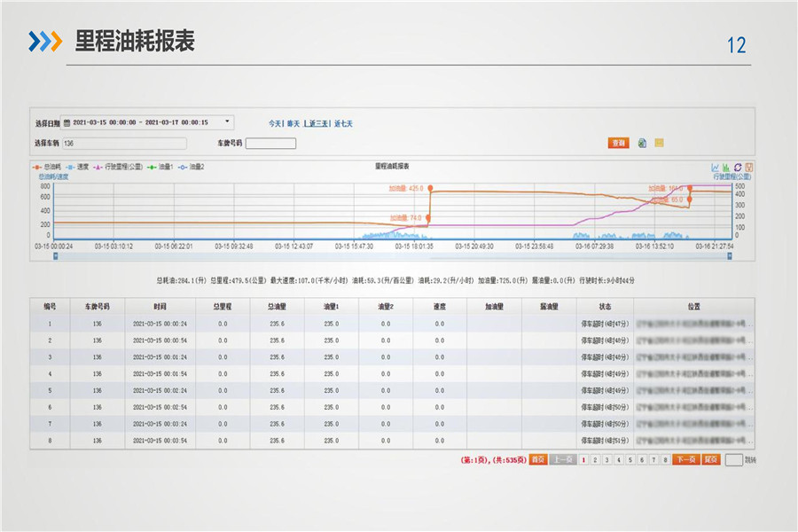
Task: Click left handle of chart zoom slider
Action: coord(55,255)
